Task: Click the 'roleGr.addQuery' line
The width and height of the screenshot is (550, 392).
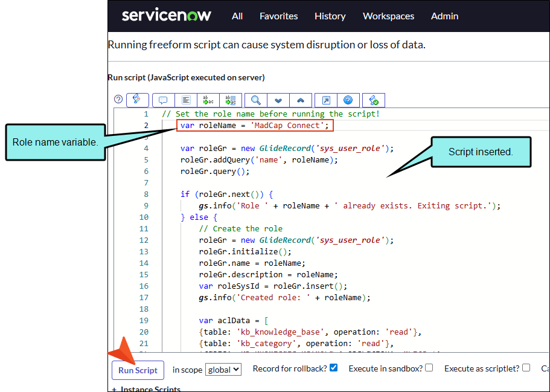Action: tap(259, 160)
